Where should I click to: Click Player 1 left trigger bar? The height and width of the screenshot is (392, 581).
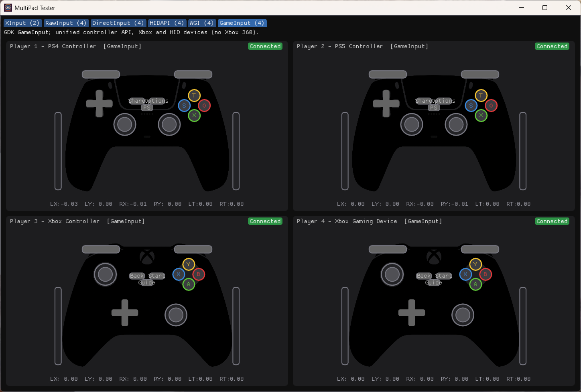58,151
